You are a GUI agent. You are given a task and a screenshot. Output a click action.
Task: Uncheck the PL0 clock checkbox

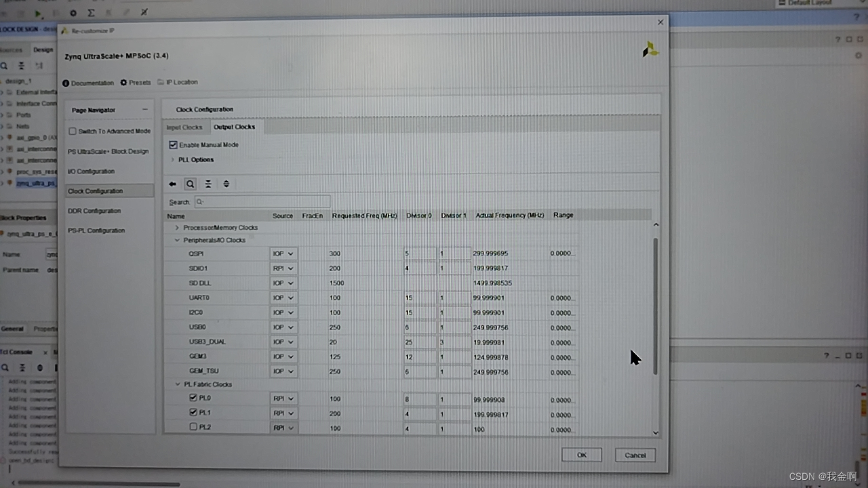[193, 398]
